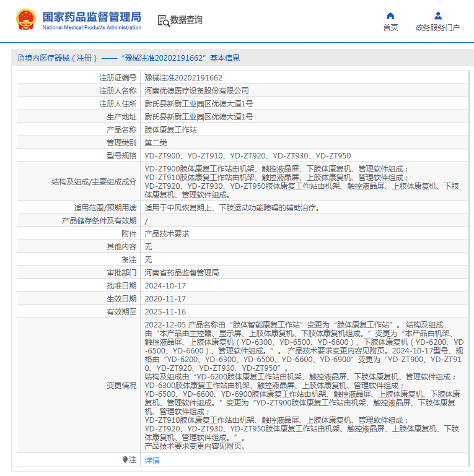Click the lightbulb icon next to 注

[125, 460]
